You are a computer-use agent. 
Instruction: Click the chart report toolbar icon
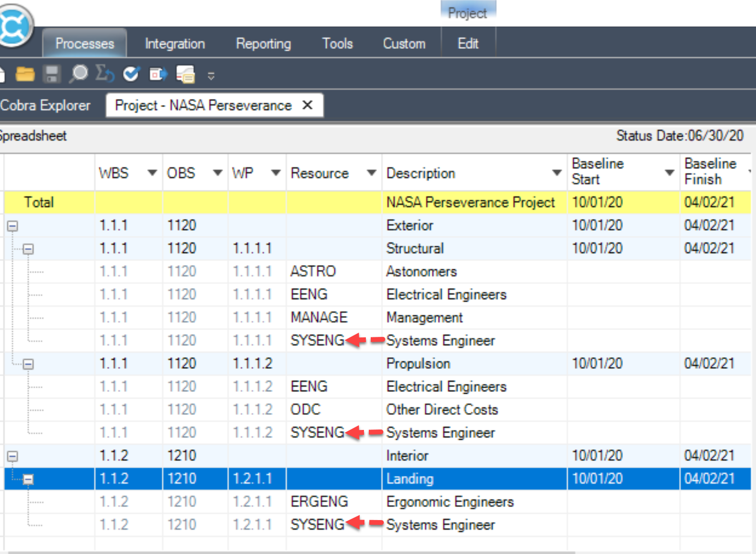tap(186, 74)
